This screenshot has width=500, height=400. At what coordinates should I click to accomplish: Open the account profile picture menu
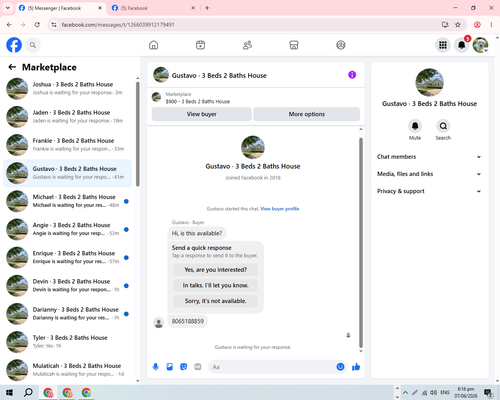coord(480,45)
